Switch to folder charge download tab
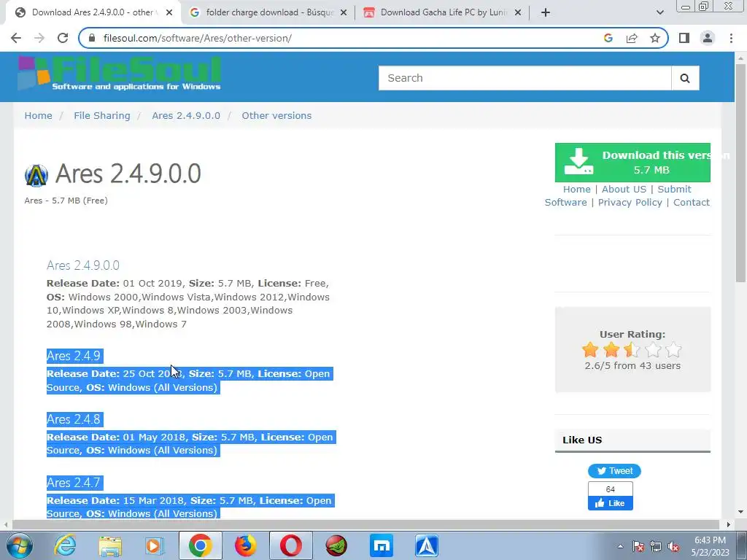 tap(268, 12)
